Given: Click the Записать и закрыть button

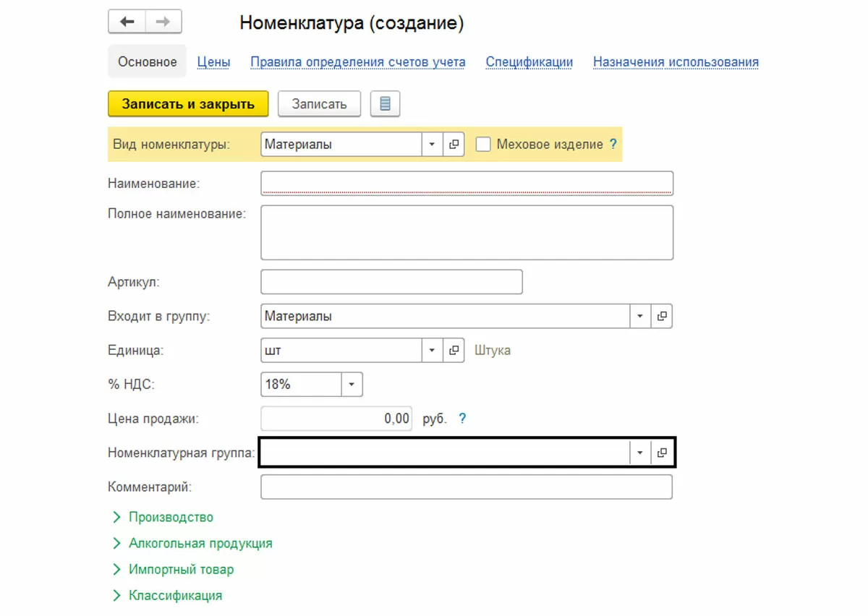Looking at the screenshot, I should click(x=188, y=104).
